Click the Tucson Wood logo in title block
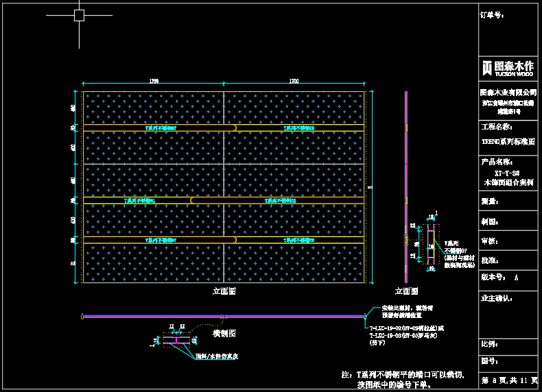 click(x=508, y=67)
